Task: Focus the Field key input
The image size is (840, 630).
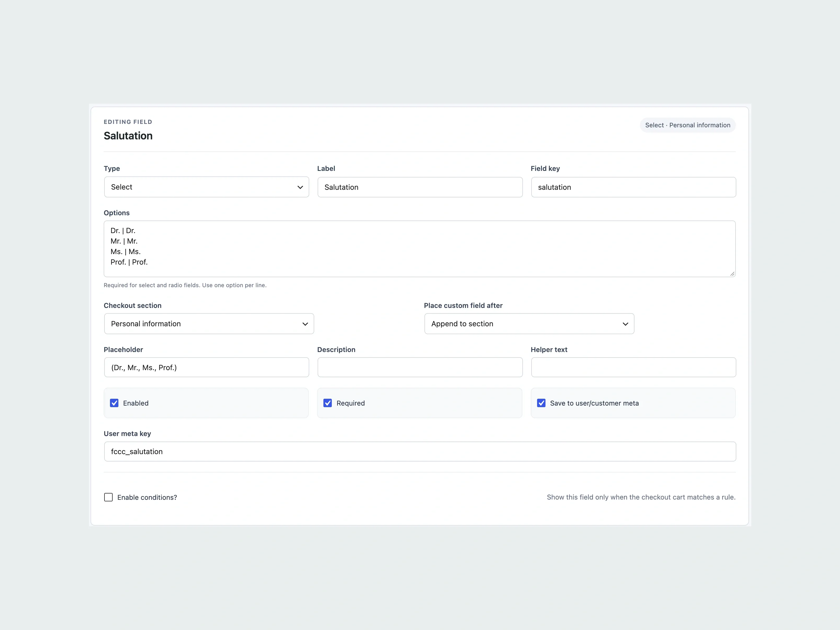Action: tap(633, 187)
